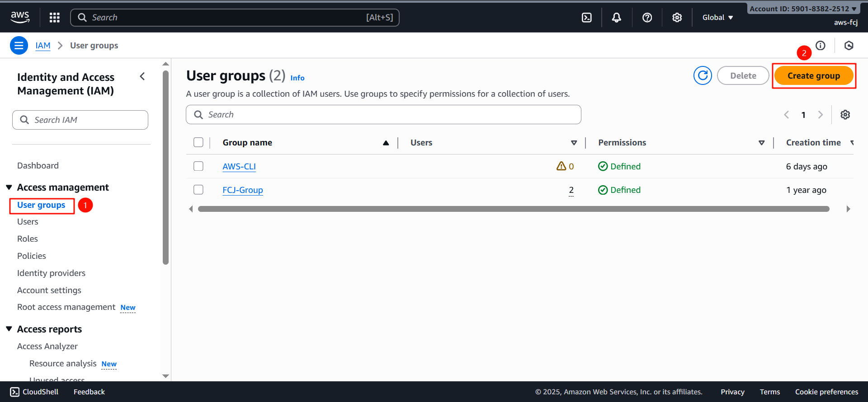The image size is (868, 402).
Task: Open Access Analyzer in the sidebar
Action: [x=47, y=346]
